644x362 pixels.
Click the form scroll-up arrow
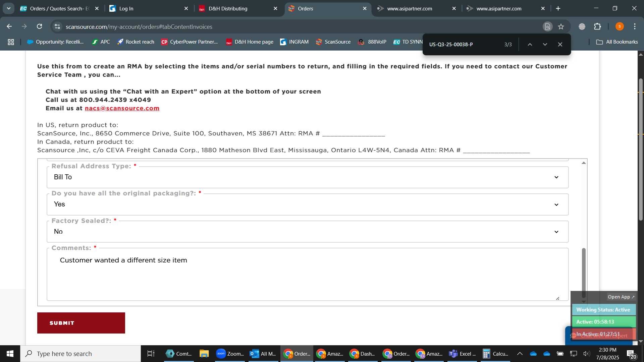tap(584, 163)
